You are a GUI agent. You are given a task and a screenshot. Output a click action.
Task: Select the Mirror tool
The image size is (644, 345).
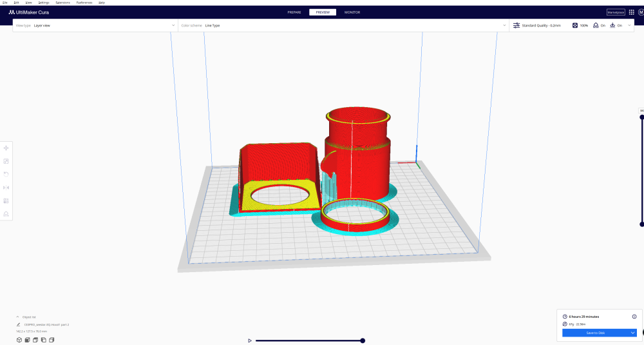tap(6, 188)
